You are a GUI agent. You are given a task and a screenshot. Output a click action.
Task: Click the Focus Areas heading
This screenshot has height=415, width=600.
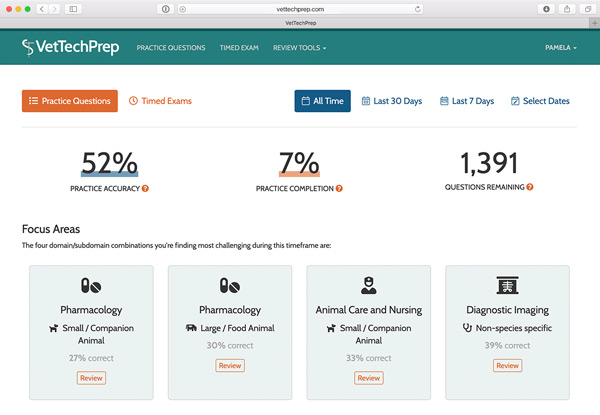(x=51, y=229)
